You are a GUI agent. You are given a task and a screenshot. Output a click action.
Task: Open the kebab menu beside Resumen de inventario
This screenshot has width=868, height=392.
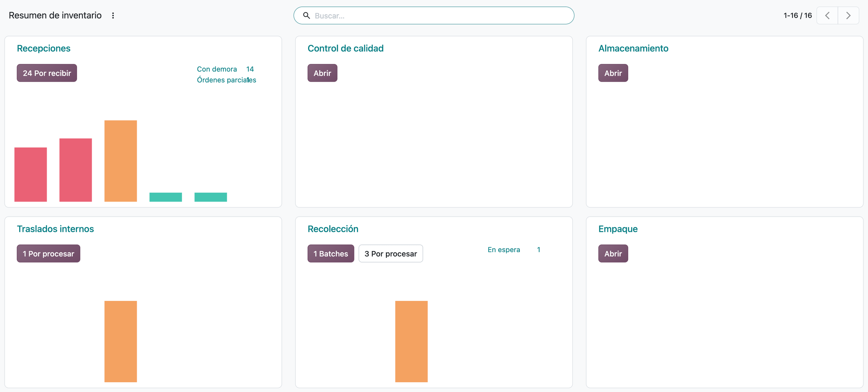113,16
